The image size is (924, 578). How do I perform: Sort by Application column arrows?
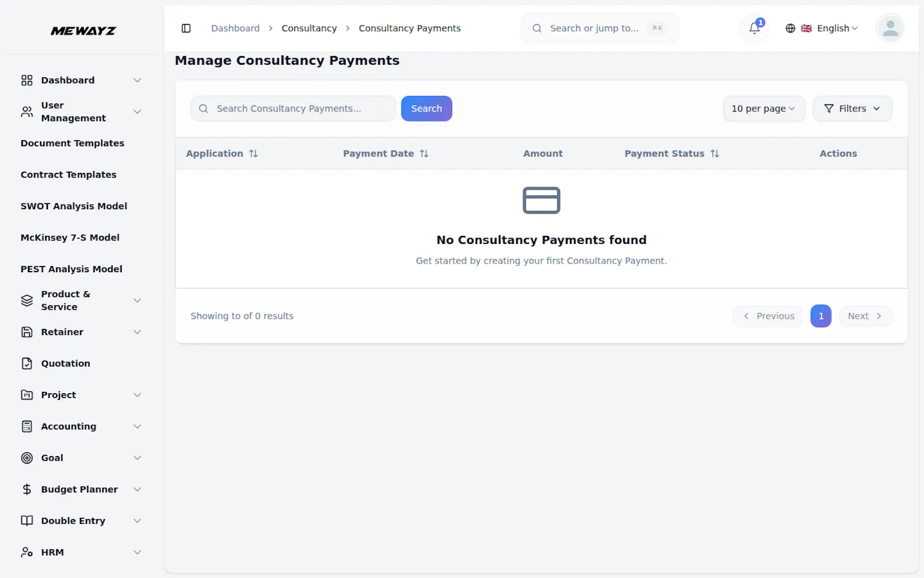254,154
